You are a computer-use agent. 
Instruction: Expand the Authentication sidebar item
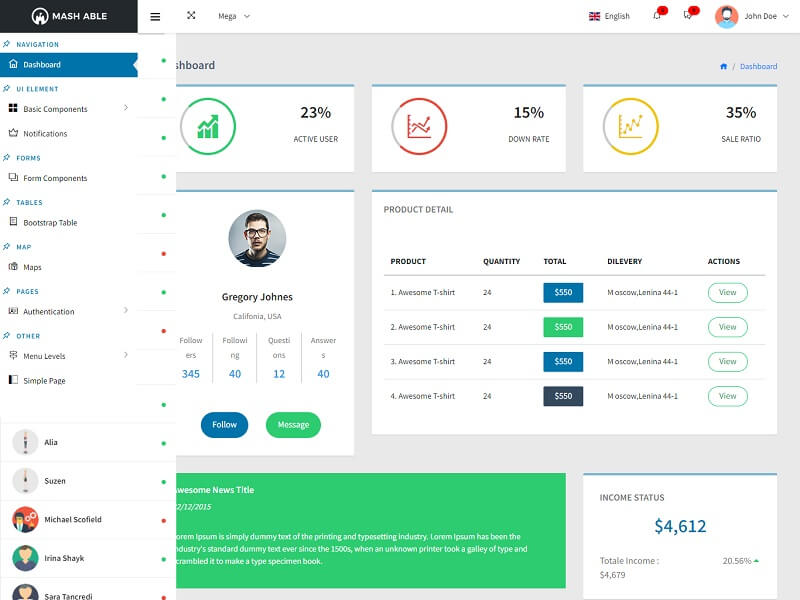click(x=66, y=312)
